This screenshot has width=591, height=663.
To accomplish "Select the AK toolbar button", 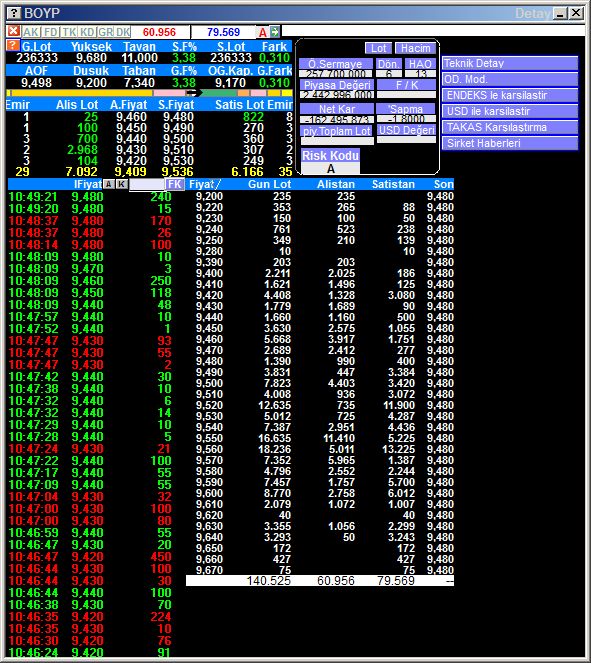I will pos(31,32).
